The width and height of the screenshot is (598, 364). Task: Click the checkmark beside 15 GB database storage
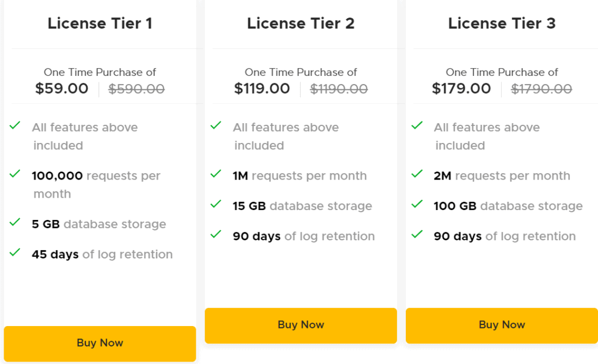215,205
